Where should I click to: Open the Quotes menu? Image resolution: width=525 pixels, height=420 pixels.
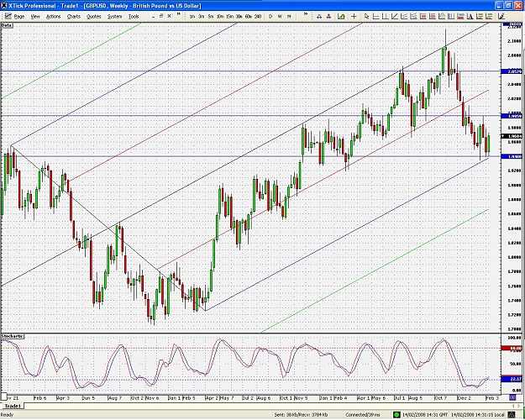[x=94, y=16]
